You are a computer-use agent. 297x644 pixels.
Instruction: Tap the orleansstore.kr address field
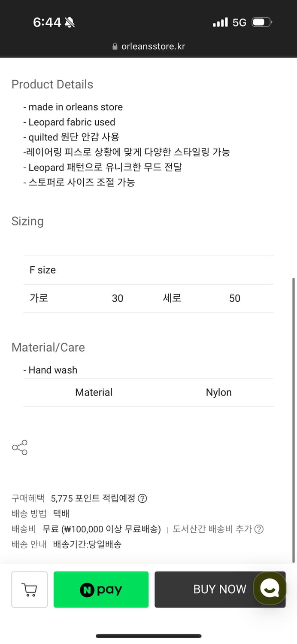[153, 46]
